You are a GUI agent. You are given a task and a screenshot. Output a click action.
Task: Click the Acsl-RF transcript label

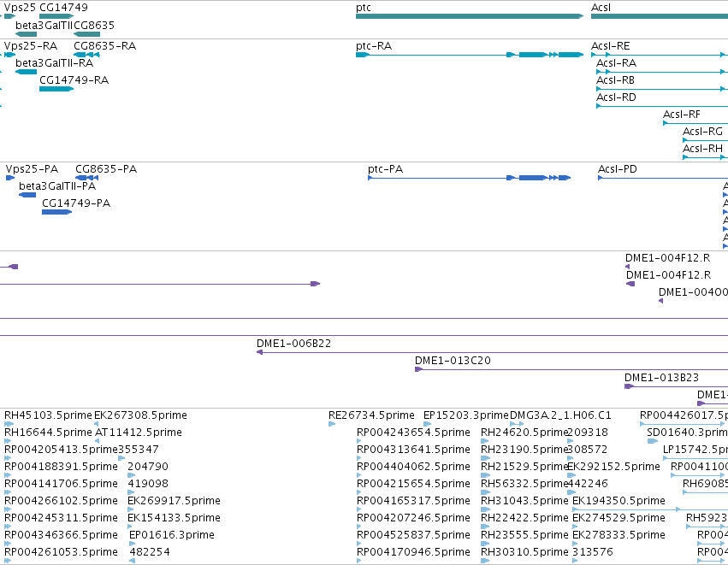click(682, 115)
